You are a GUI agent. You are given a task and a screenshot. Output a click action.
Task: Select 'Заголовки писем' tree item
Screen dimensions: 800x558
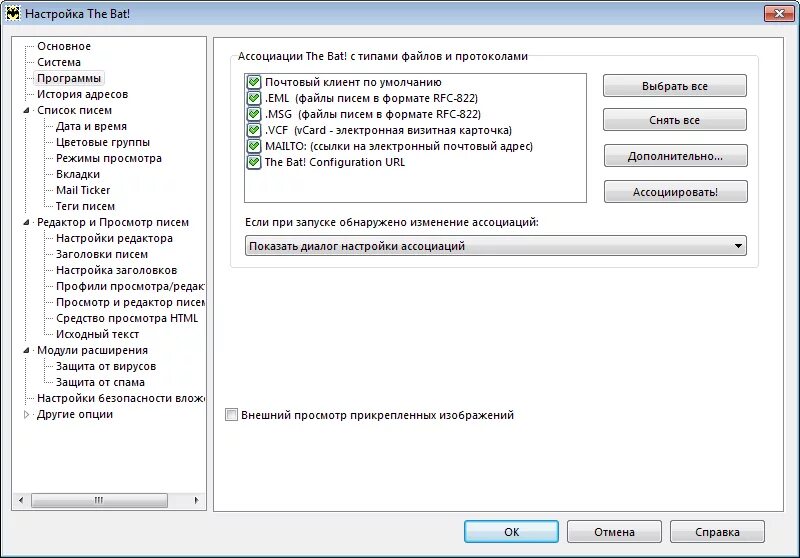[102, 255]
